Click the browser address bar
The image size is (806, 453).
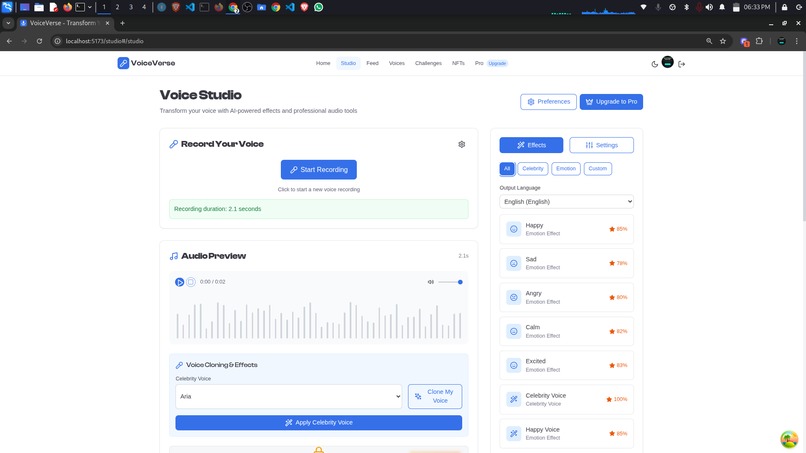[378, 41]
